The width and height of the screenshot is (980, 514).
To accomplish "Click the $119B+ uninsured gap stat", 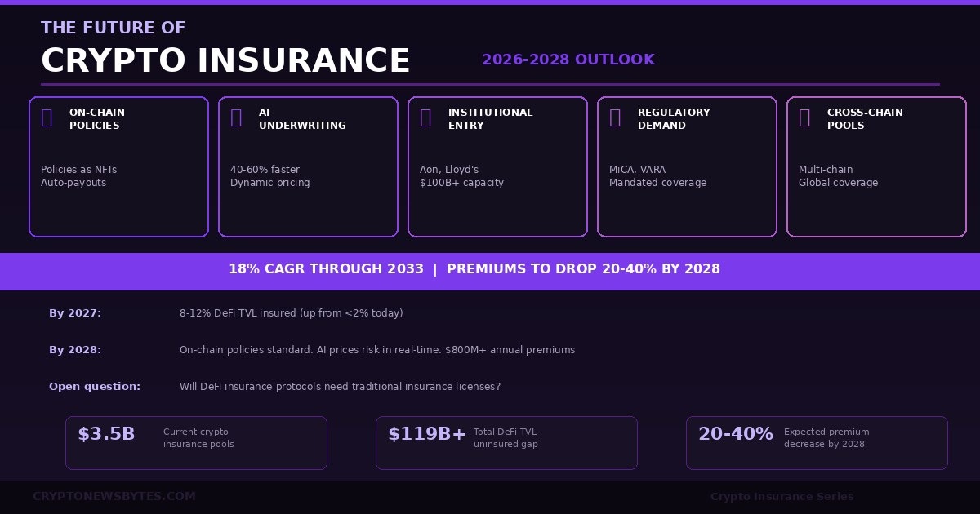I will click(506, 442).
